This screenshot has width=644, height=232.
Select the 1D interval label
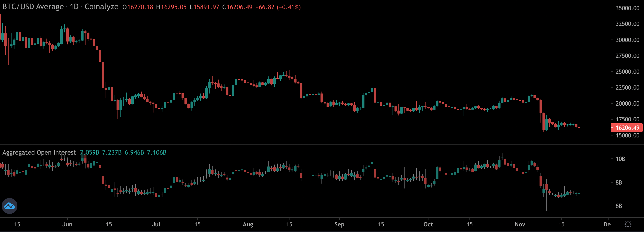(74, 7)
